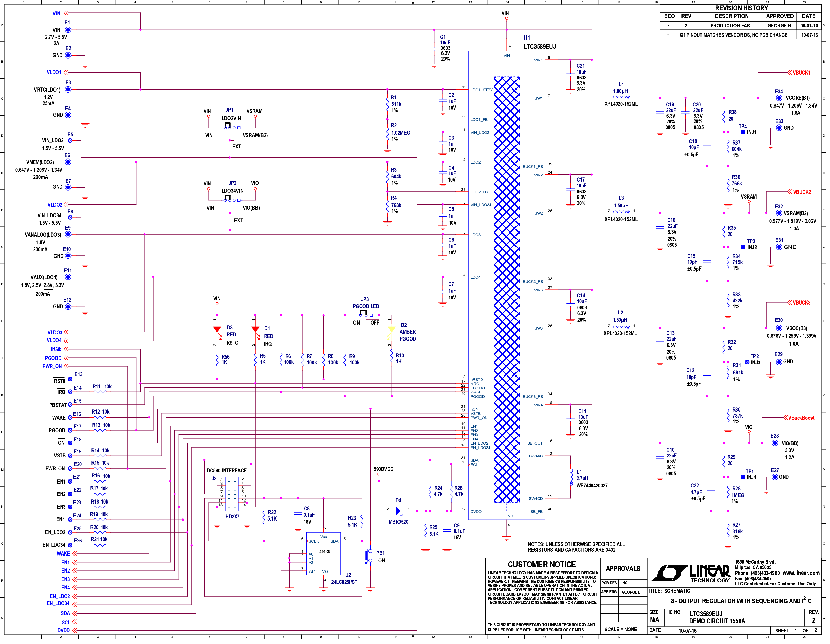Click the C1 10uF capacitor symbol
The height and width of the screenshot is (644, 830).
pos(434,49)
